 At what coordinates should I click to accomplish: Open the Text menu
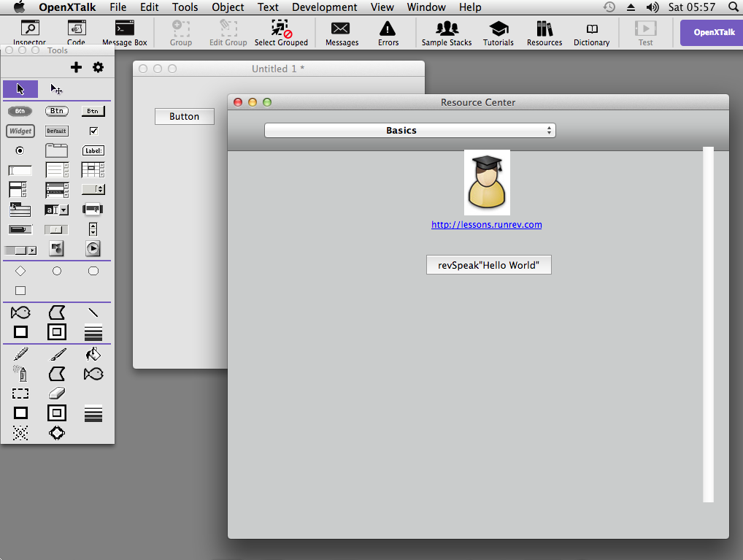click(x=268, y=7)
